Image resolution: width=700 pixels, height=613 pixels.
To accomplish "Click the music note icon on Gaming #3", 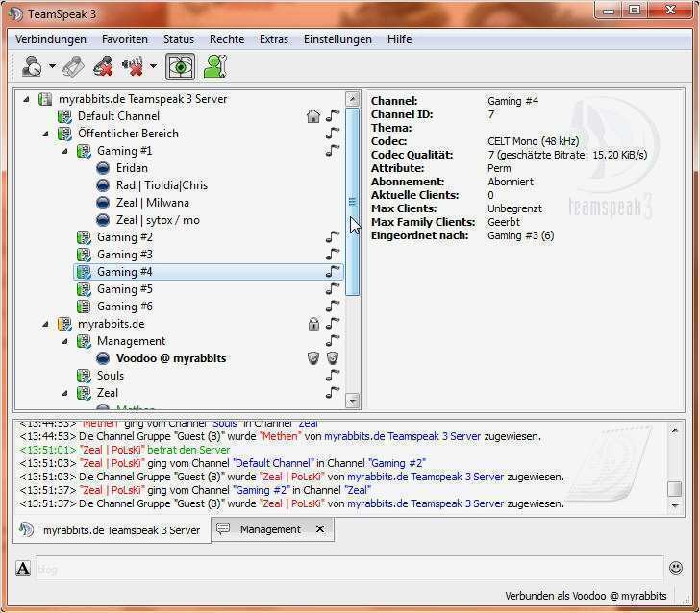I will point(333,255).
